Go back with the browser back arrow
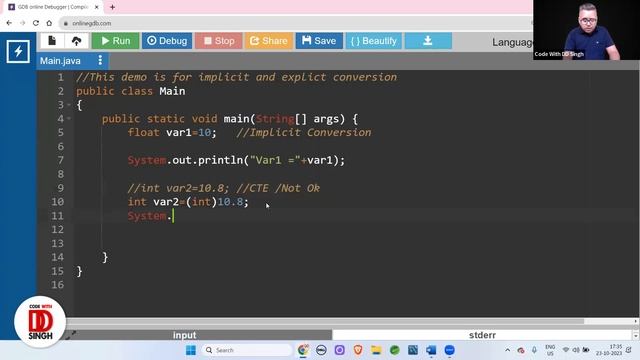This screenshot has width=640, height=360. pyautogui.click(x=9, y=23)
